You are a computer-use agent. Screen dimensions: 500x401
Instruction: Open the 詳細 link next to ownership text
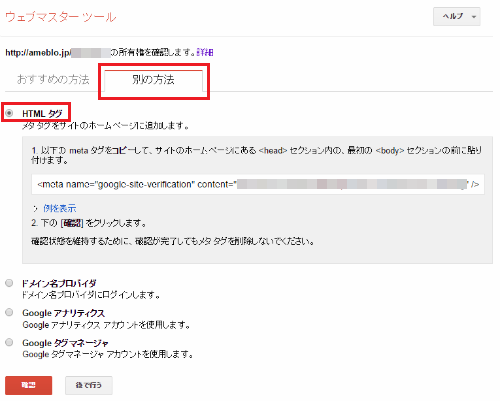[205, 52]
